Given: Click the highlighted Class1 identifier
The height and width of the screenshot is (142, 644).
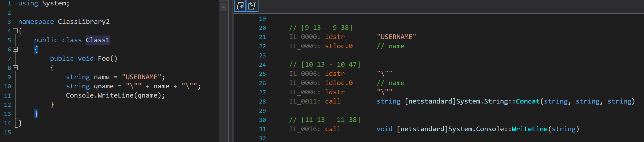Looking at the screenshot, I should (98, 40).
